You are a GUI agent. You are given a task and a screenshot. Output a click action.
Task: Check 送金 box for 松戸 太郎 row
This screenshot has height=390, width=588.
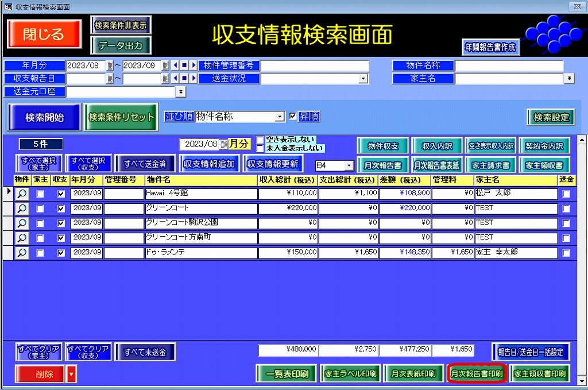point(566,194)
